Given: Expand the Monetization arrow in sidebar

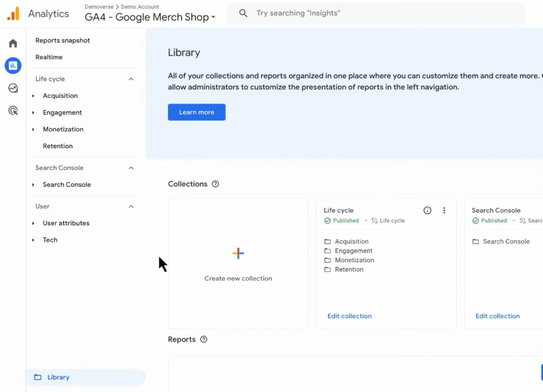Looking at the screenshot, I should (x=33, y=129).
